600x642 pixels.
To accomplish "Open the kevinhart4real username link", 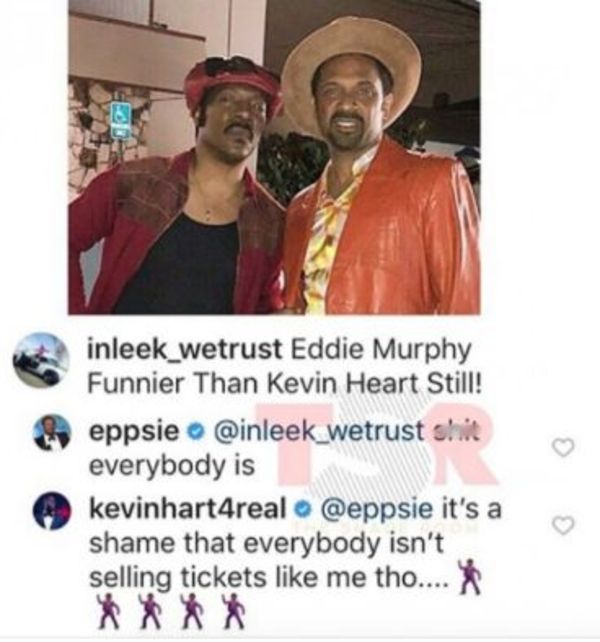I will (x=187, y=509).
